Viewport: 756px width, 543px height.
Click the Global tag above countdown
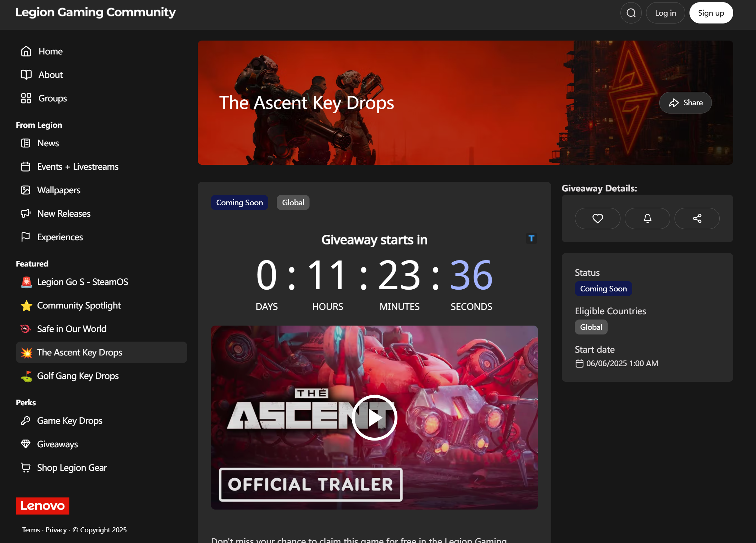(x=293, y=202)
